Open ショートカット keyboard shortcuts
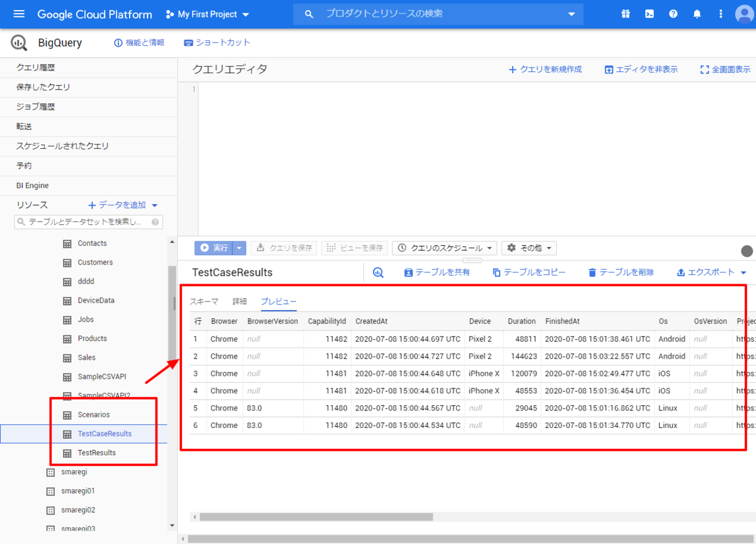The image size is (756, 544). 217,43
